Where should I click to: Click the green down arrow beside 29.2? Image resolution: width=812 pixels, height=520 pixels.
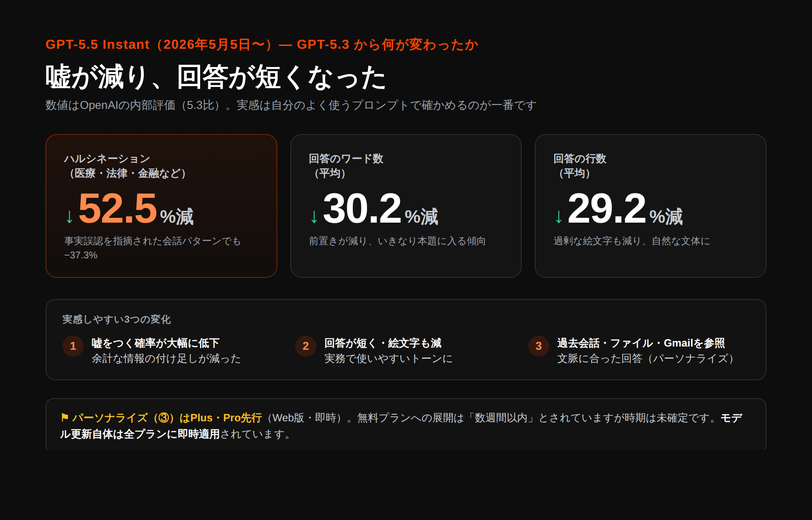[559, 217]
